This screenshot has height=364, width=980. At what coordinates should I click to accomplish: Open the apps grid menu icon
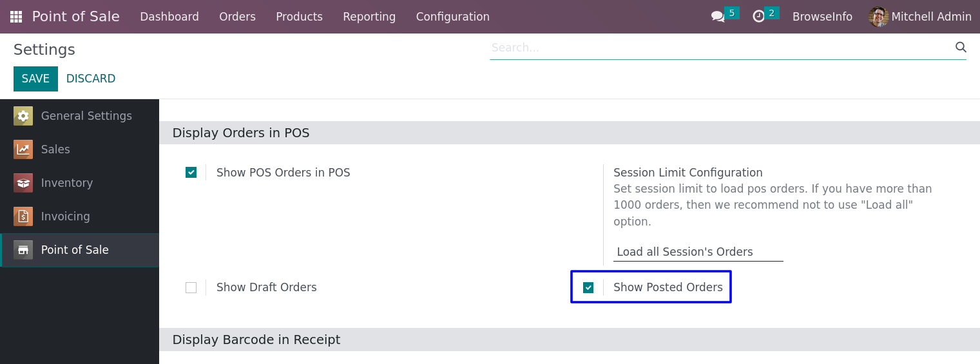[x=16, y=17]
